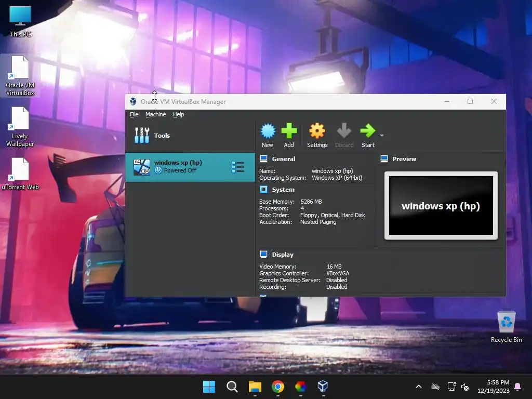Click the General section header

click(283, 159)
